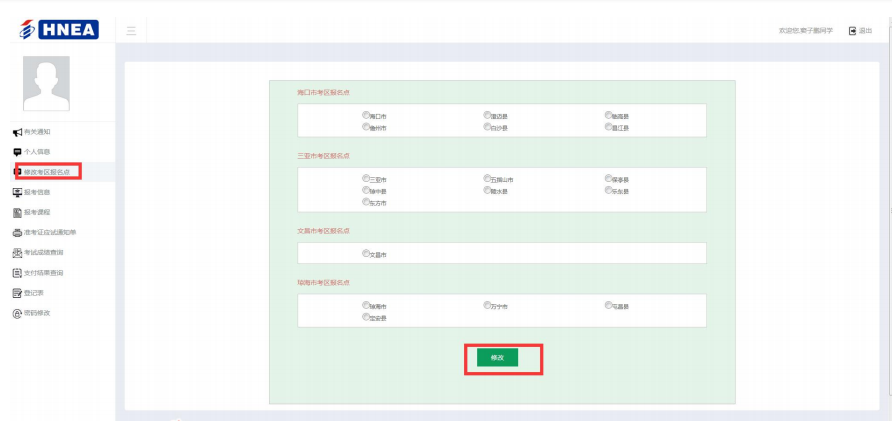Click the 有关通知 megaphone icon
Screen dimensions: 892x434
(17, 132)
